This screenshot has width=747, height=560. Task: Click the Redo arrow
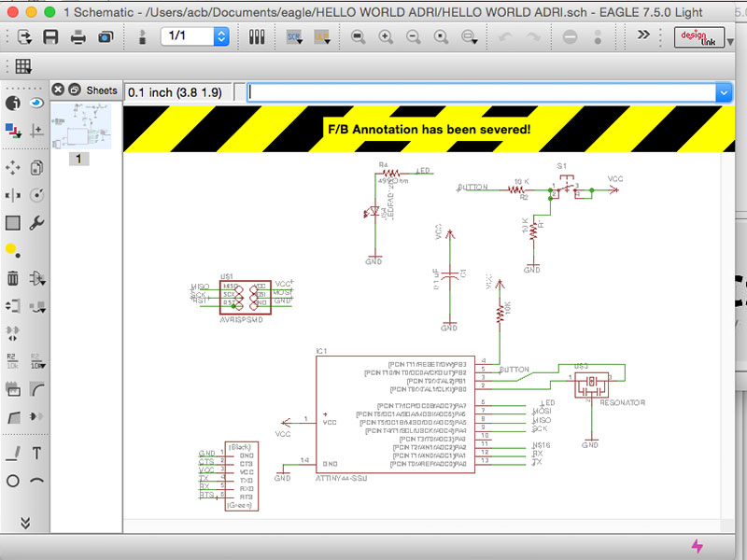[x=533, y=36]
